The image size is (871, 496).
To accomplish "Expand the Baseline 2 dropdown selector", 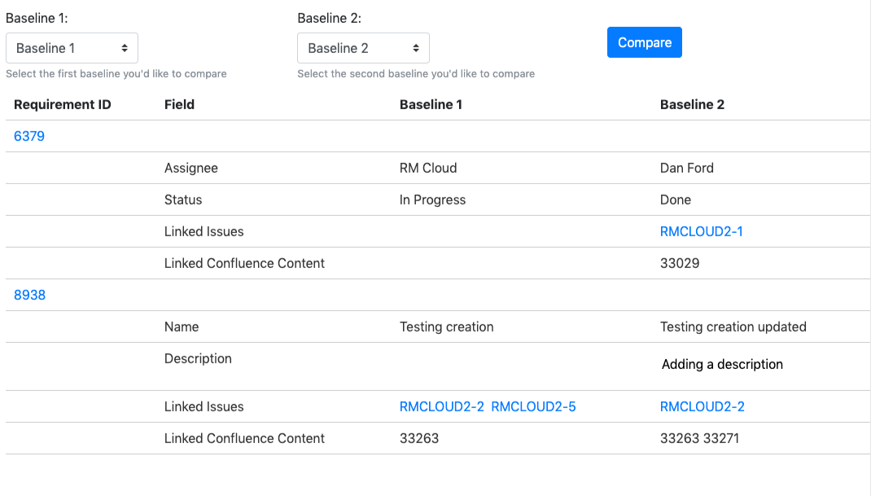I will [363, 48].
